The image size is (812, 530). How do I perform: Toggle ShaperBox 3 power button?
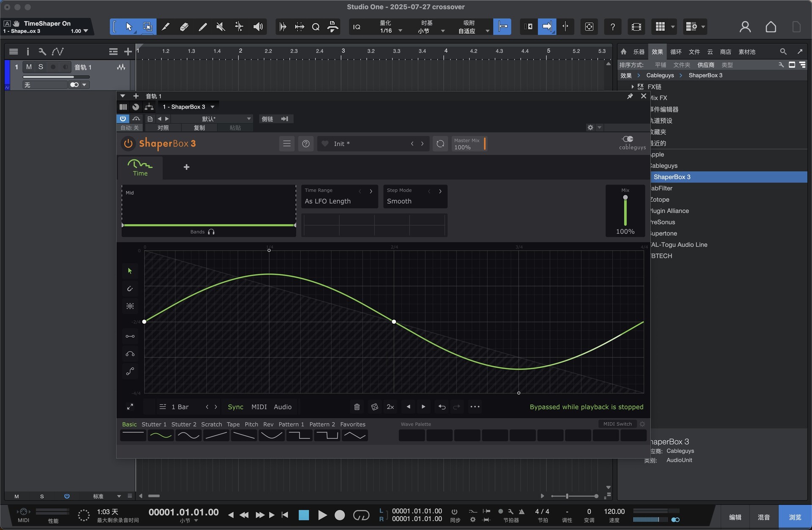[128, 144]
